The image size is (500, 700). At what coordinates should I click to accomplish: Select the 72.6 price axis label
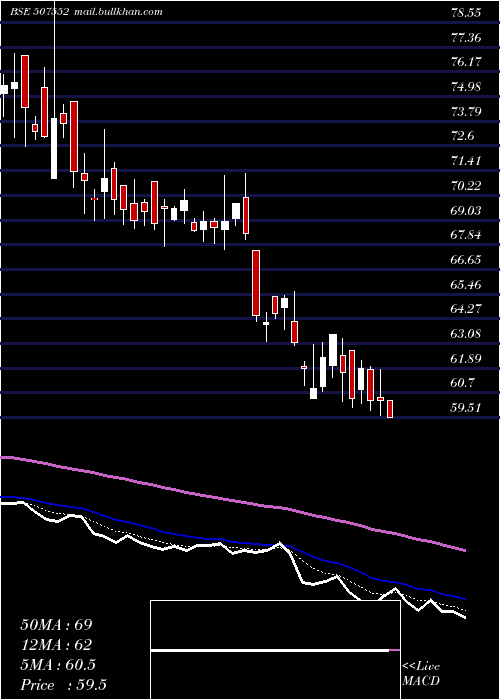tap(462, 136)
